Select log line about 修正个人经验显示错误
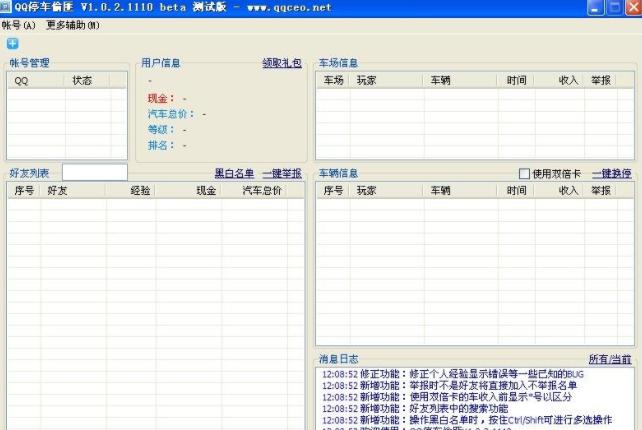The width and height of the screenshot is (642, 430). tap(453, 374)
